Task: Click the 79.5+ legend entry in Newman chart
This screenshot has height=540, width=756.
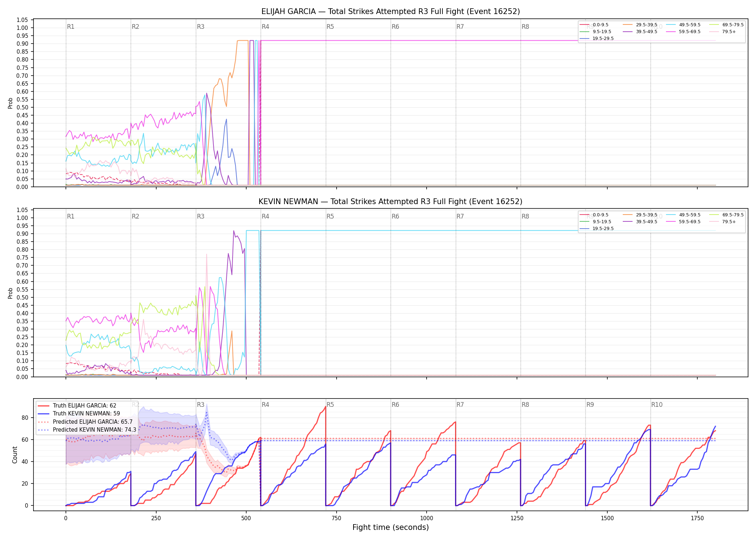Action: (x=723, y=222)
